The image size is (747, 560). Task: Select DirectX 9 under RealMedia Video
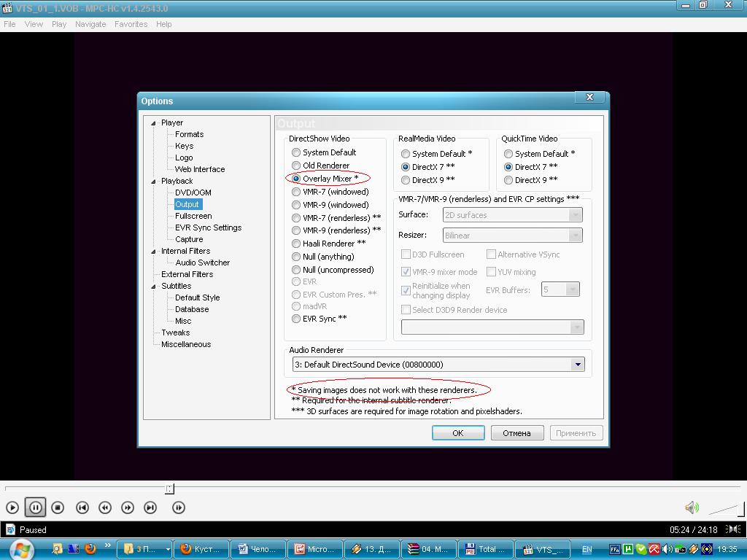406,180
